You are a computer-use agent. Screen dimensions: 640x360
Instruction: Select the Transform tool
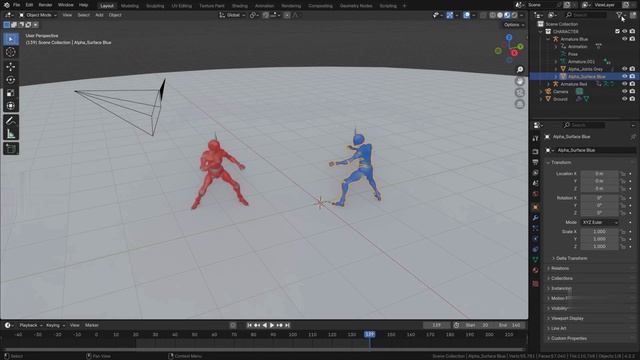click(x=11, y=106)
